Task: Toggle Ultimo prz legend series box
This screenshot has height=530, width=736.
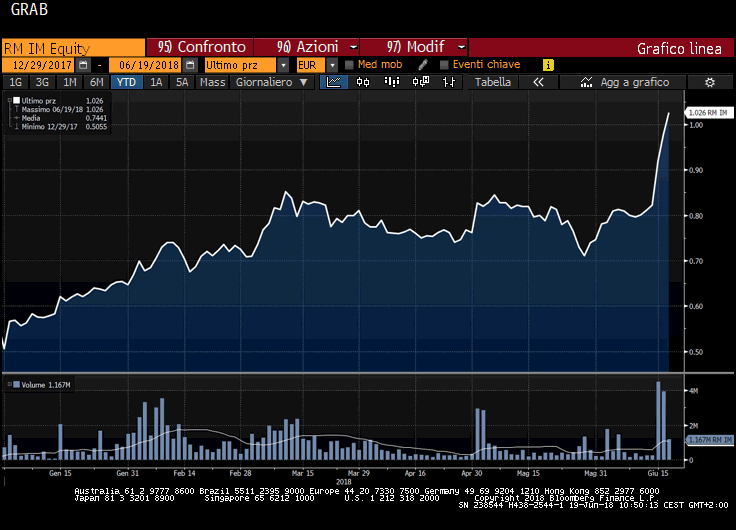Action: click(x=16, y=100)
